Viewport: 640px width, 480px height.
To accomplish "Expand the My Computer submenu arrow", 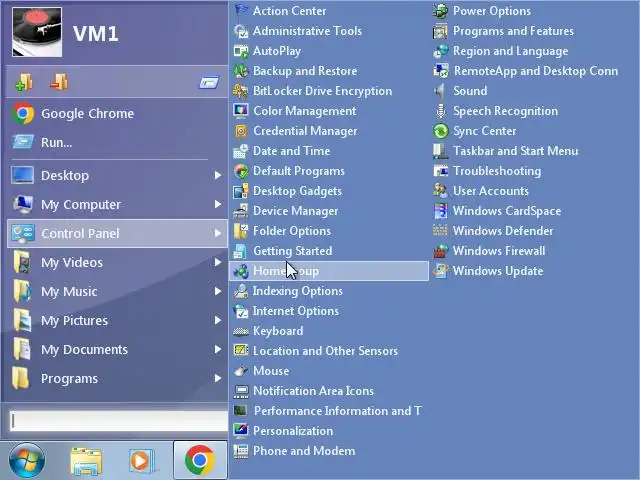I will [x=218, y=204].
